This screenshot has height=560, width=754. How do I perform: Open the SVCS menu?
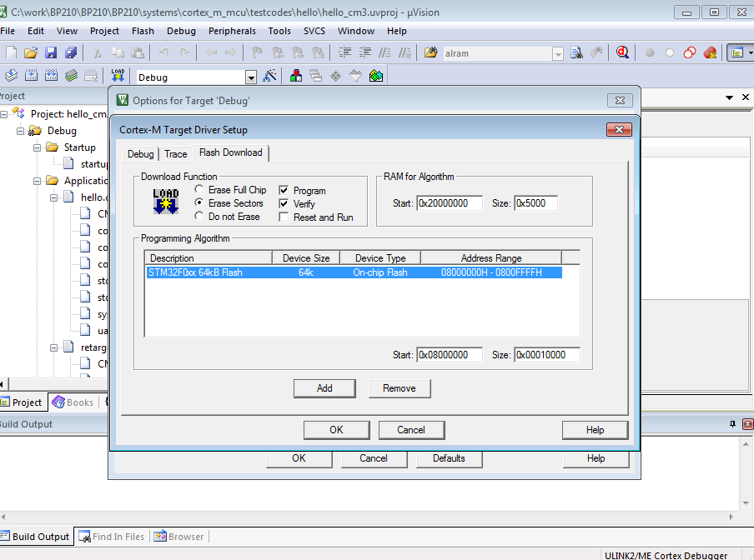click(314, 31)
